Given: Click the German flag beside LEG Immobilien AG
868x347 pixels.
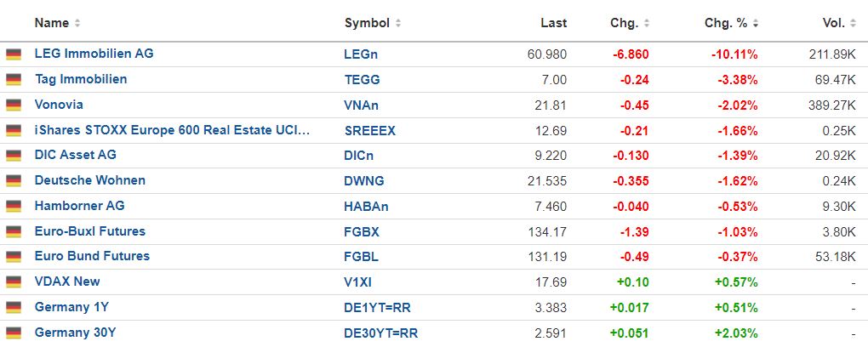Looking at the screenshot, I should coord(14,54).
